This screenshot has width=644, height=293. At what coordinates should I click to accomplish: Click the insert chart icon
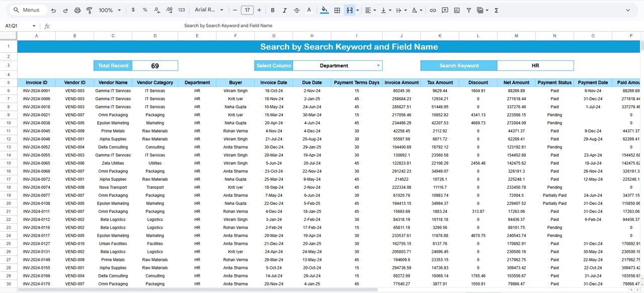click(457, 10)
